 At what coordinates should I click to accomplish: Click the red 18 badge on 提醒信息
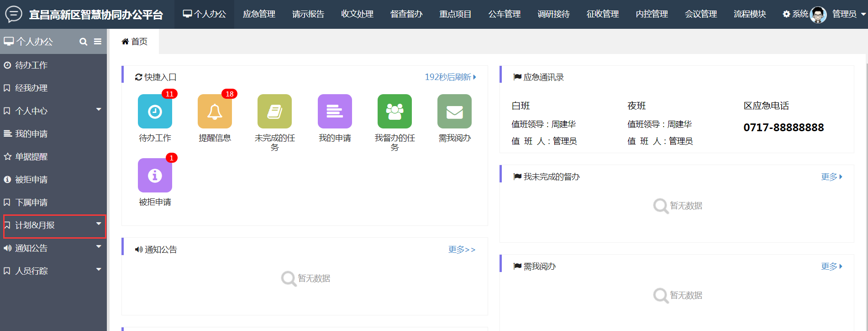coord(229,94)
